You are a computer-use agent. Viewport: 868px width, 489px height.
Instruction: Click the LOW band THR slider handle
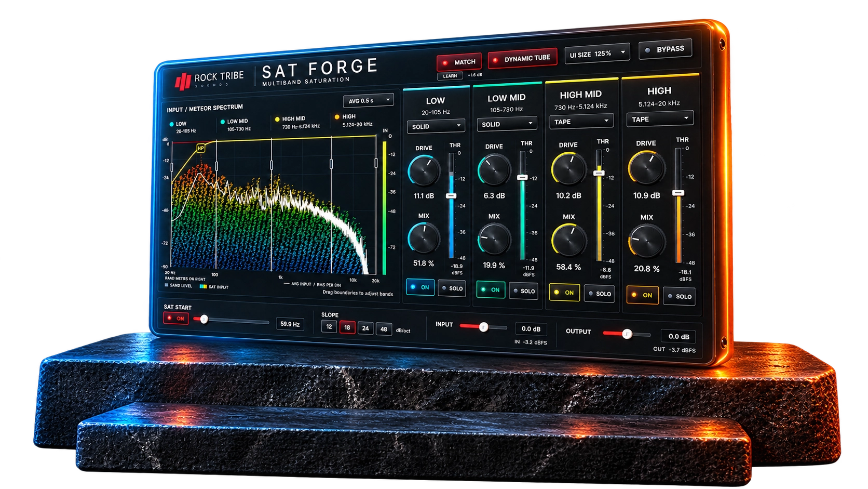click(x=451, y=196)
